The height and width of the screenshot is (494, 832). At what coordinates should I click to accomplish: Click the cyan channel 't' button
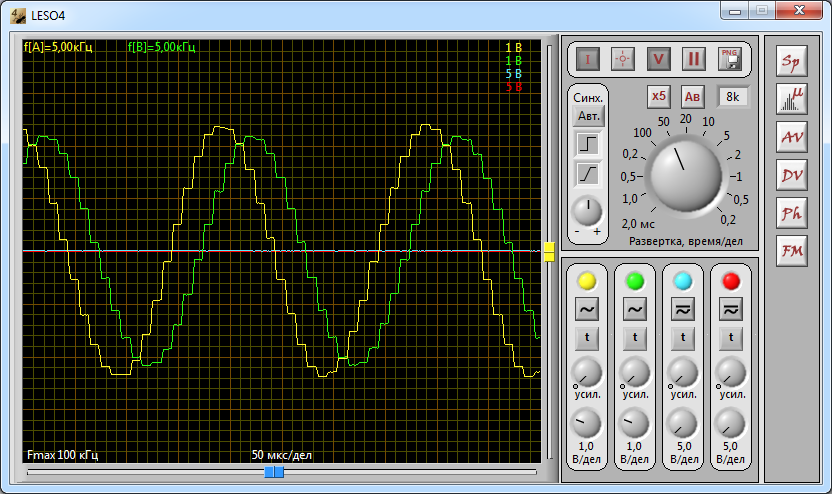pyautogui.click(x=683, y=338)
